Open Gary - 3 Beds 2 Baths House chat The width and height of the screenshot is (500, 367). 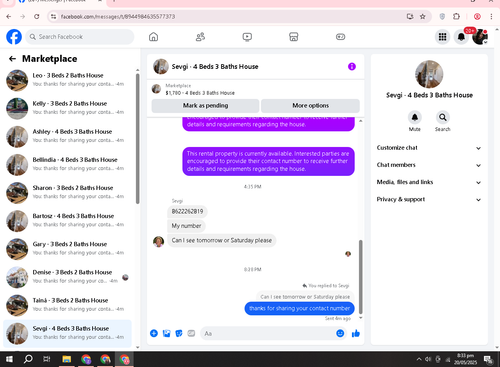point(67,249)
